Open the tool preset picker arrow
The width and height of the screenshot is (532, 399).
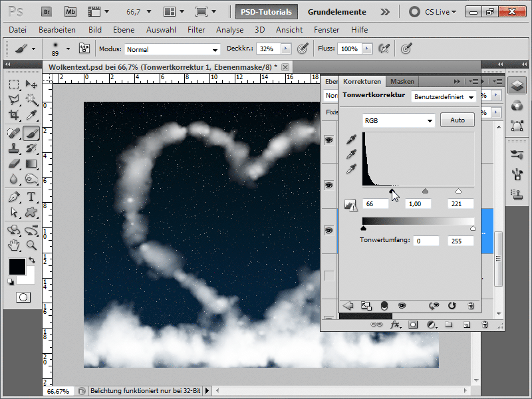click(33, 49)
